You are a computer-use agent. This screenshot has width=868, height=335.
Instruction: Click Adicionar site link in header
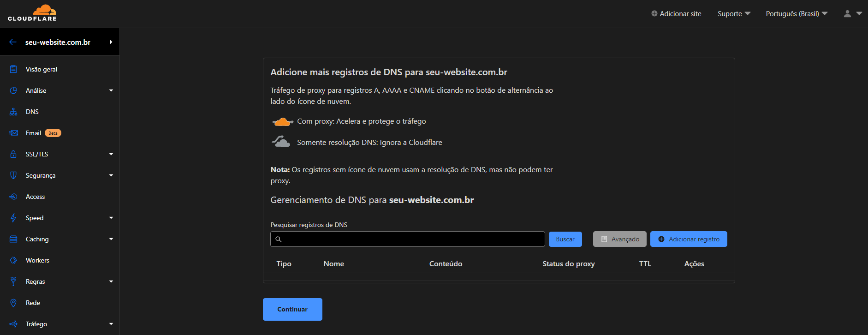tap(676, 14)
